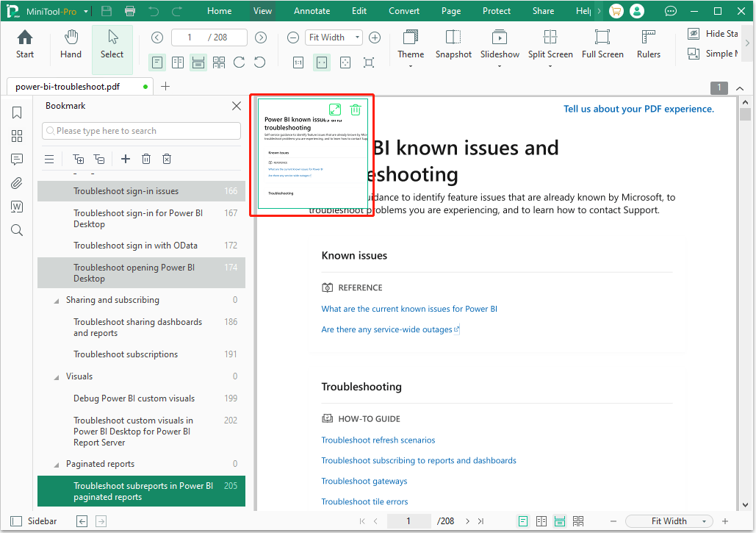Select Troubleshoot sign-in issues bookmark
The width and height of the screenshot is (756, 533).
coord(141,191)
